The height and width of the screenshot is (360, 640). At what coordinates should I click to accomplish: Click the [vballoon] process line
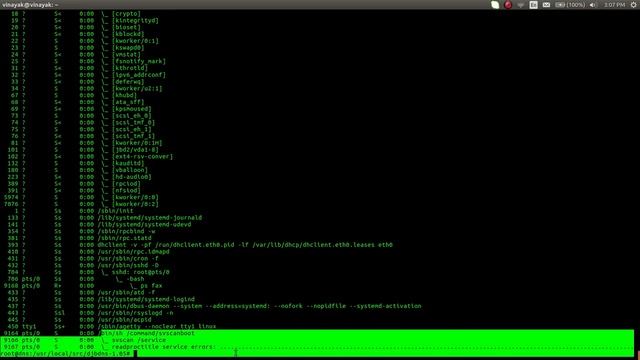(x=78, y=170)
